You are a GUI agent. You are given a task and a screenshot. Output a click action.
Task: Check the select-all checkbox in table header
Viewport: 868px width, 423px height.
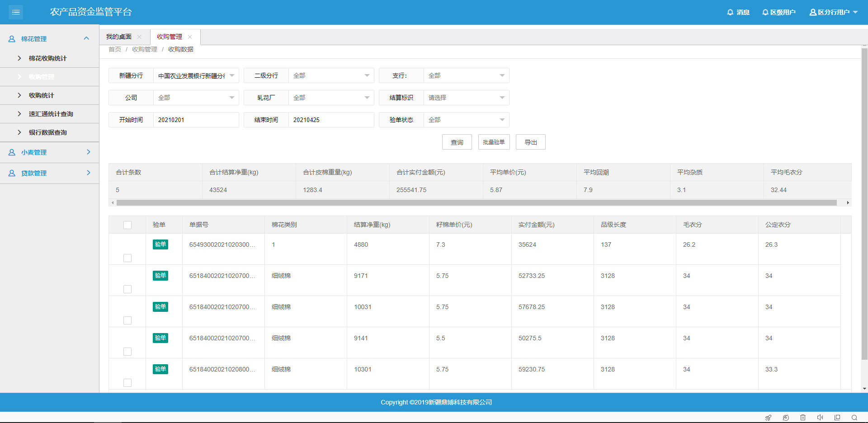[x=127, y=225]
